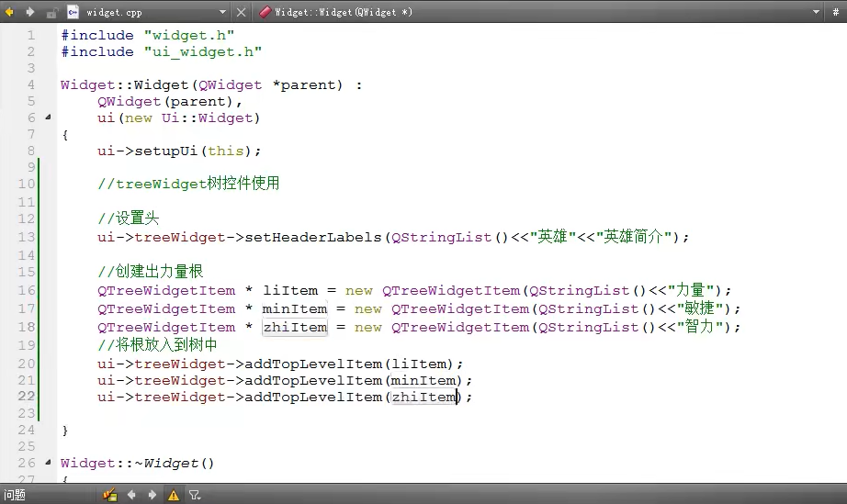Image resolution: width=847 pixels, height=504 pixels.
Task: Toggle the file write-lock padlock icon
Action: point(51,12)
